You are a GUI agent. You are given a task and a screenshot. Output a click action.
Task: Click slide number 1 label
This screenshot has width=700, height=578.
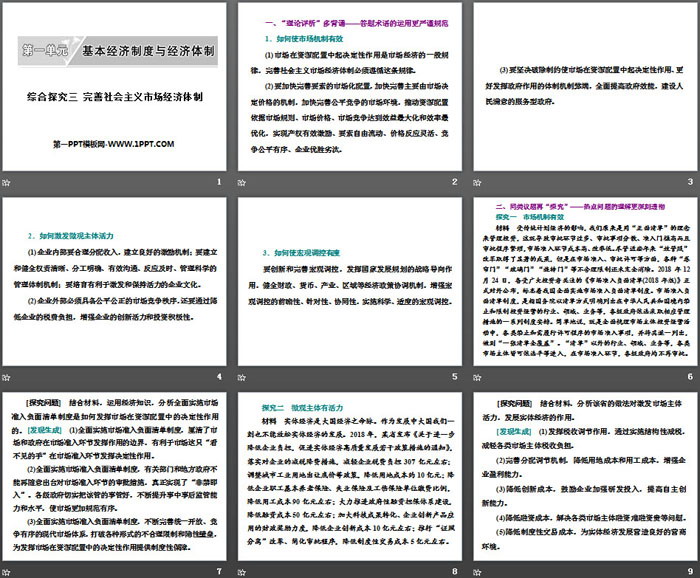point(219,182)
